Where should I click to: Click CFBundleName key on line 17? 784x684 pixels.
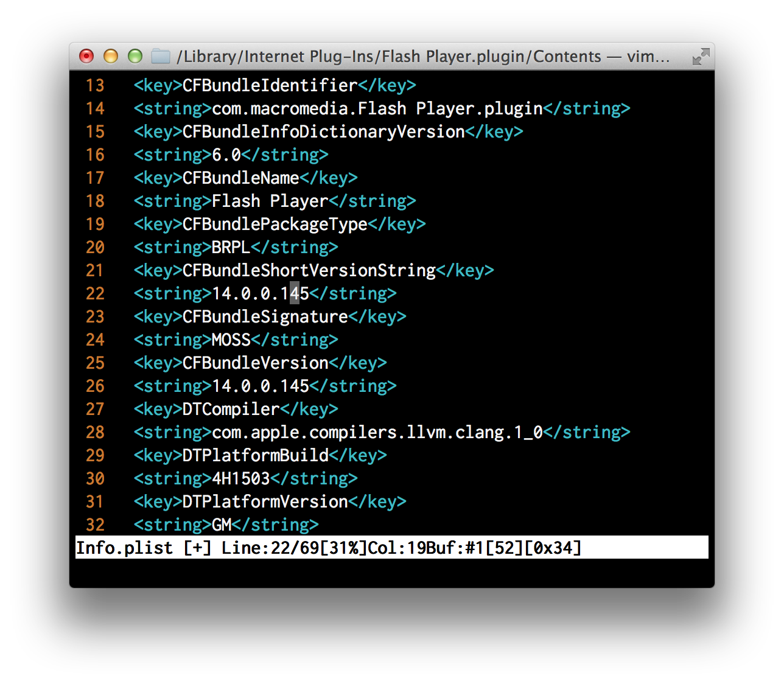click(241, 178)
